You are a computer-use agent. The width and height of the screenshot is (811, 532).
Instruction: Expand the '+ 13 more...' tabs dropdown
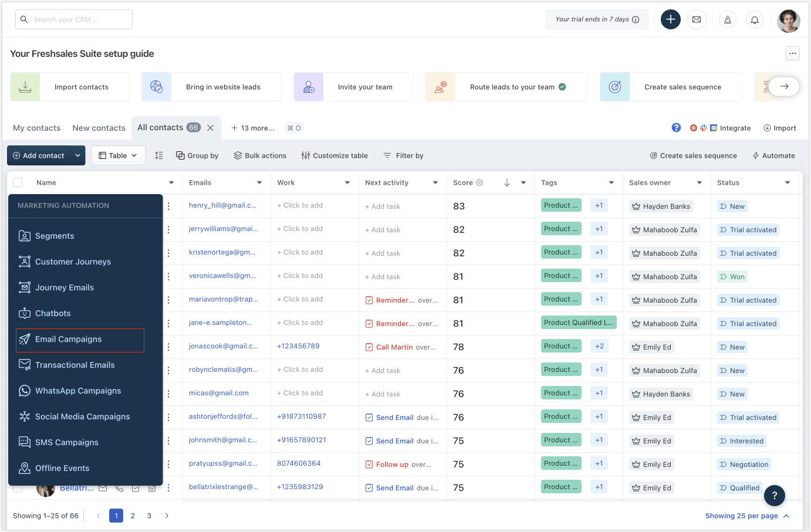point(252,127)
